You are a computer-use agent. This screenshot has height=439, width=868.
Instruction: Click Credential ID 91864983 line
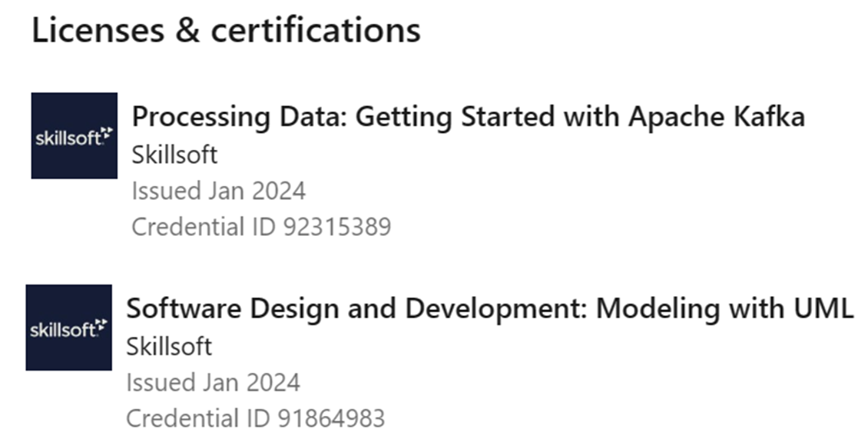pyautogui.click(x=255, y=418)
